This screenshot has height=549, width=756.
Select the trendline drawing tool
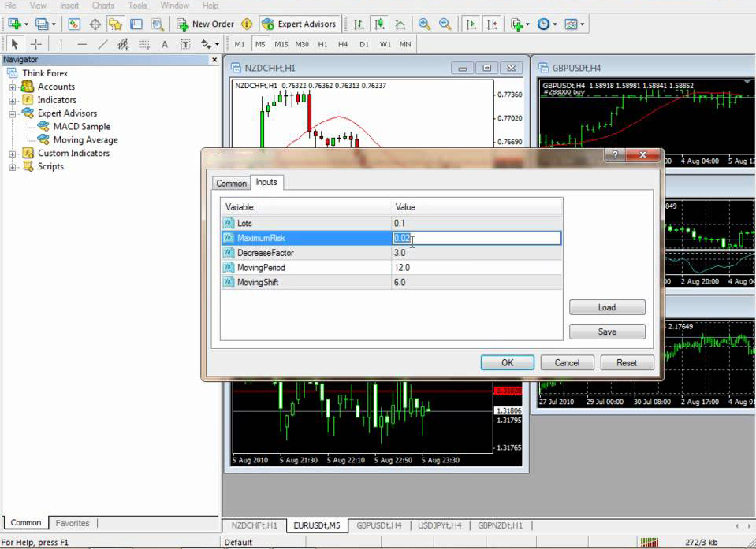[102, 44]
